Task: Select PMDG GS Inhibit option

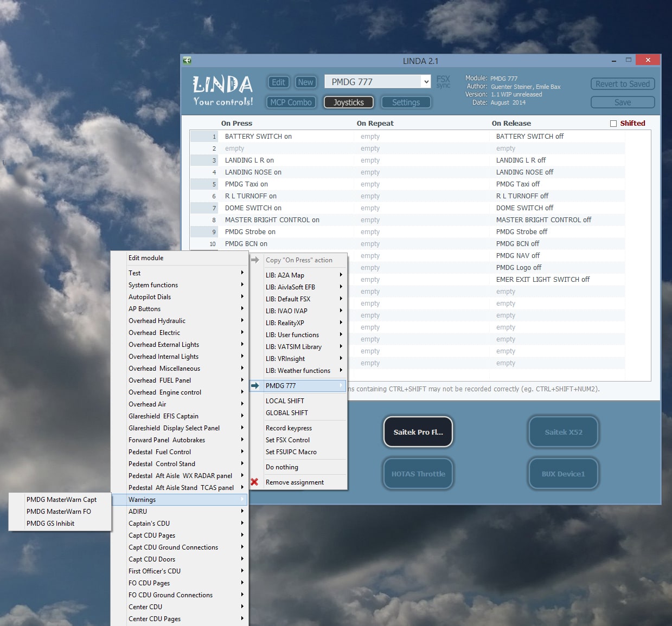Action: click(x=50, y=524)
